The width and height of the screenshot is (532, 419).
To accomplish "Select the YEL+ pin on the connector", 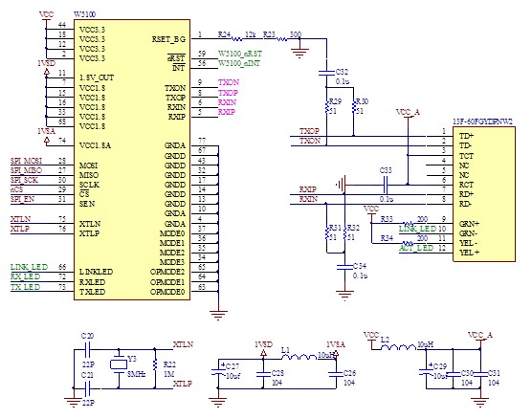I will tap(469, 253).
